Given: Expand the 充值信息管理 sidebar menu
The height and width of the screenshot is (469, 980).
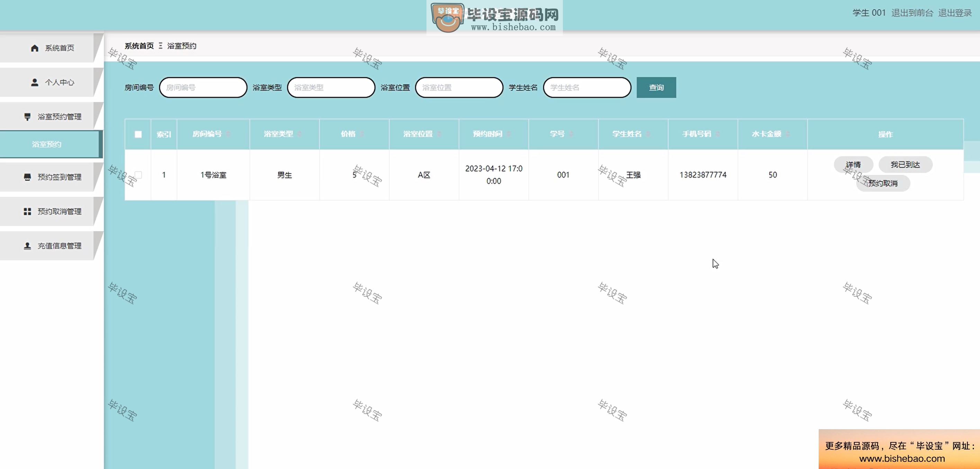Looking at the screenshot, I should (x=52, y=246).
